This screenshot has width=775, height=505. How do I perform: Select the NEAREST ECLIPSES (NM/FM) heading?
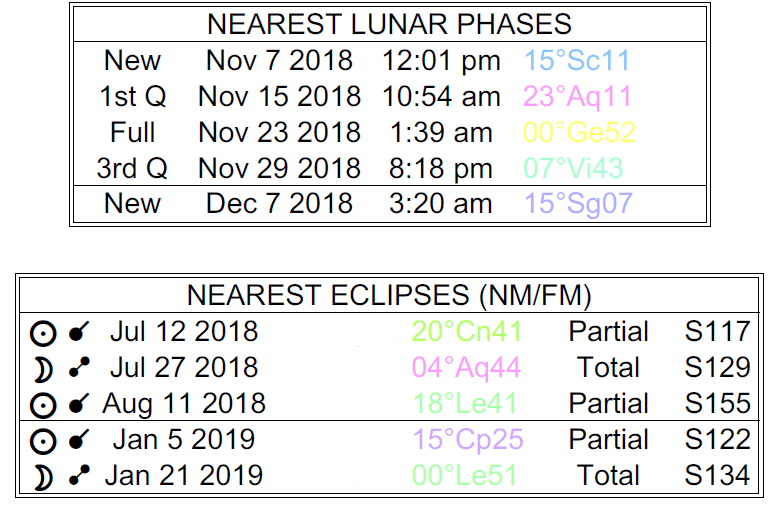point(389,296)
